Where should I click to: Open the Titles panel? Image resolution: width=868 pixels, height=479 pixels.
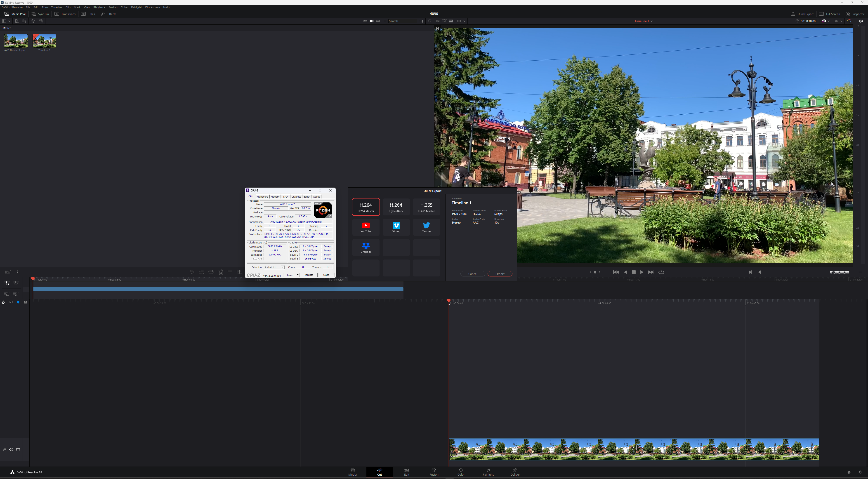88,14
